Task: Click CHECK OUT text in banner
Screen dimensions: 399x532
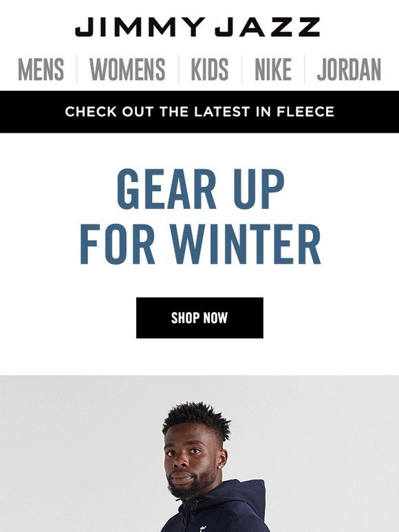Action: coord(109,111)
